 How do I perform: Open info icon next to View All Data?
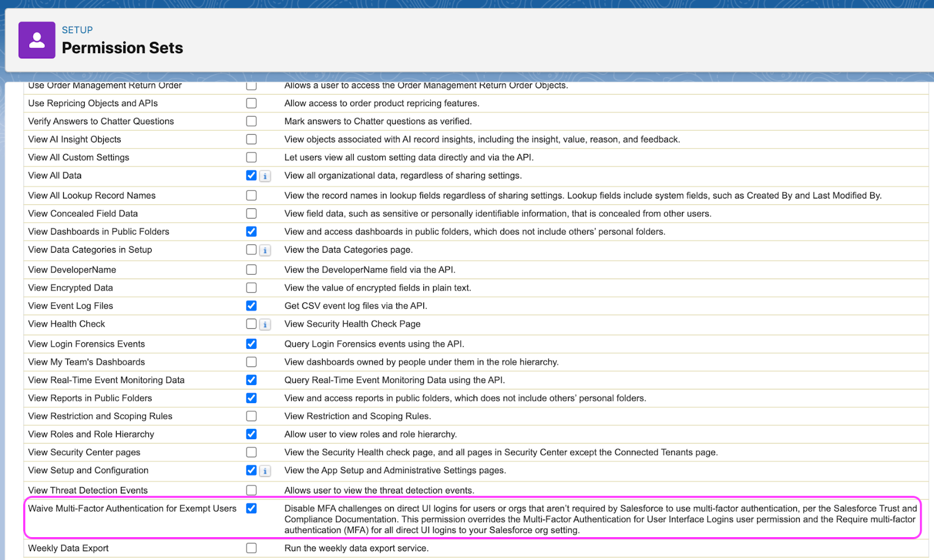point(265,176)
